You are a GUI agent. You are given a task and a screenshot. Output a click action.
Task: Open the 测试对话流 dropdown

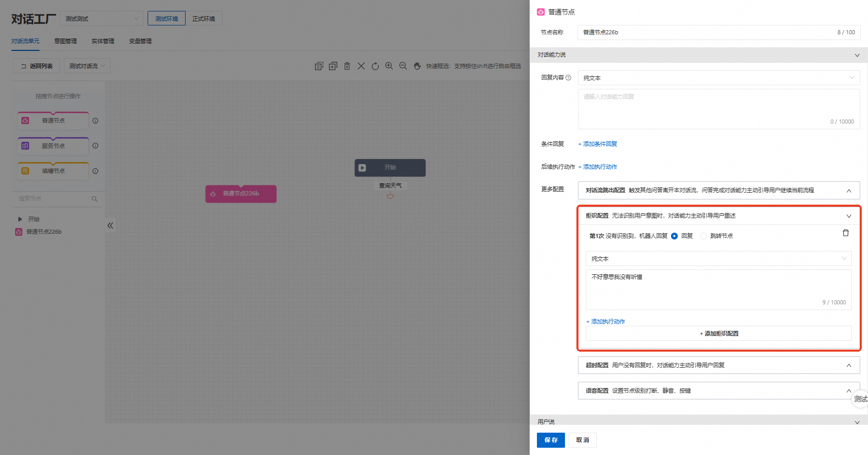(x=87, y=66)
